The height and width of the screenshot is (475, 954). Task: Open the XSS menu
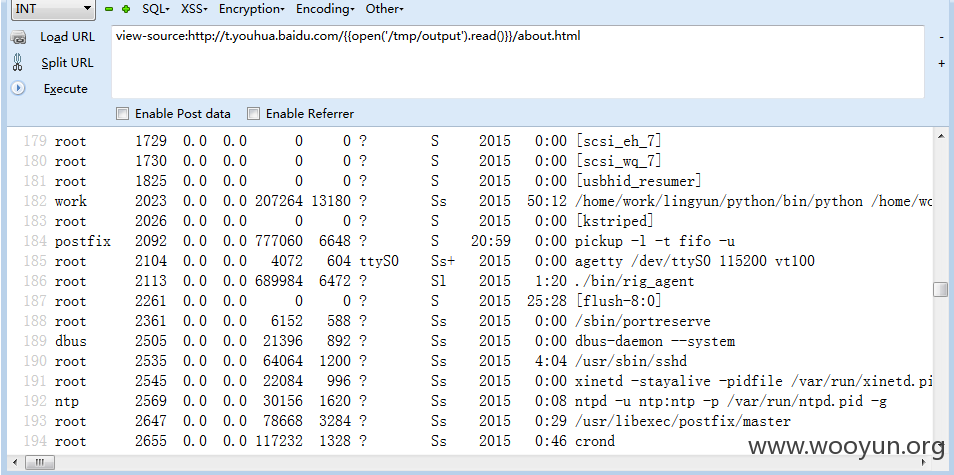click(x=194, y=9)
